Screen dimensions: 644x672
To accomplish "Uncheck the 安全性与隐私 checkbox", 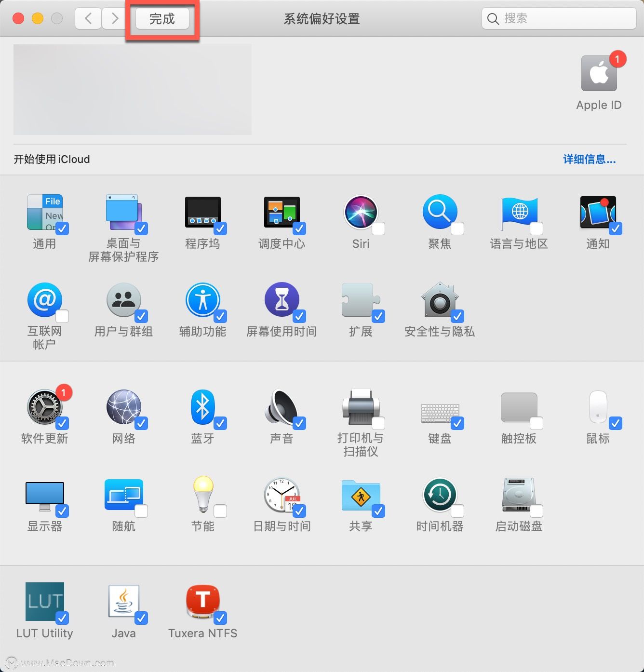I will (458, 316).
